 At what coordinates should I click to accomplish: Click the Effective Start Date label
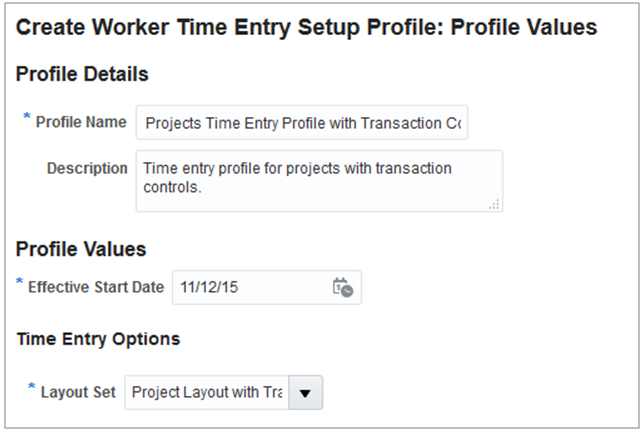pyautogui.click(x=96, y=287)
